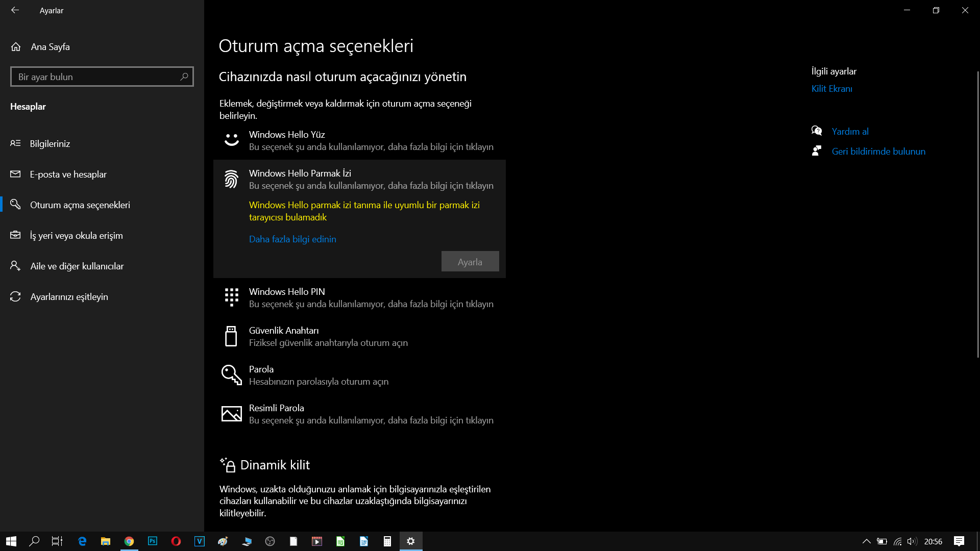Click the search magnifier in settings box
This screenshot has height=551, width=980.
click(x=184, y=77)
